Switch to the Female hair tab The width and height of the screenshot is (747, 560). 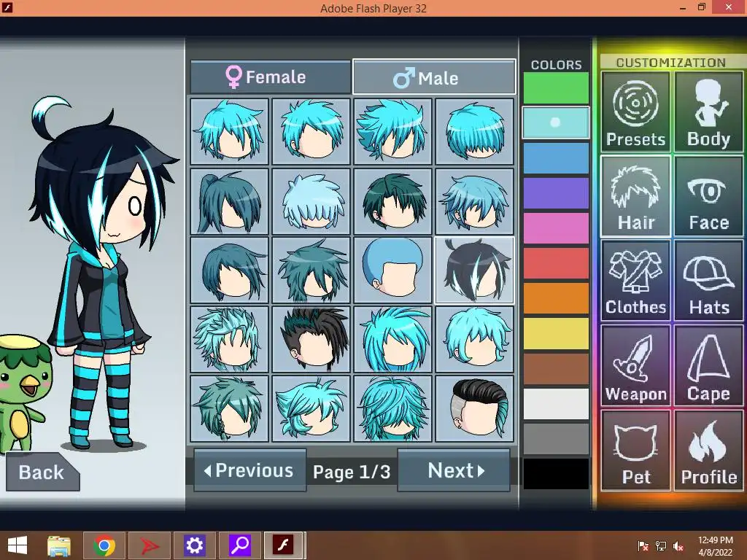[270, 77]
